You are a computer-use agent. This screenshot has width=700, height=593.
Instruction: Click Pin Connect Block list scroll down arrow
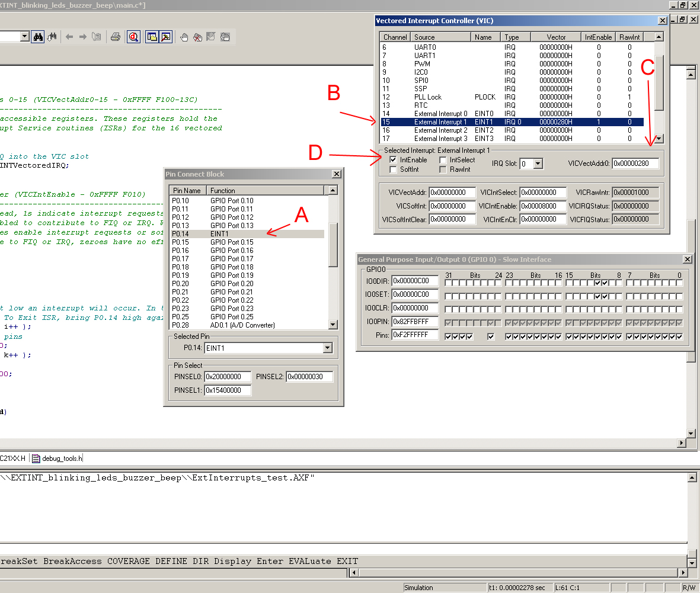[333, 325]
